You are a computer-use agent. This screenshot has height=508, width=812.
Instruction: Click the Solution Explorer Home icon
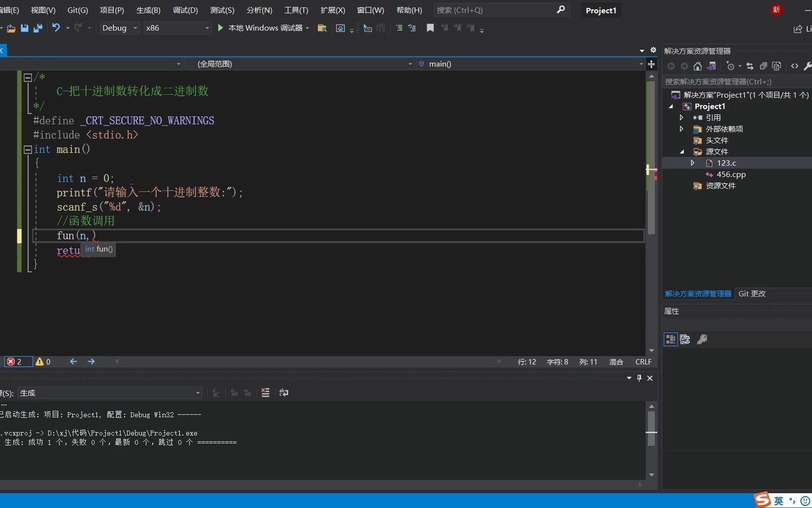[x=697, y=66]
